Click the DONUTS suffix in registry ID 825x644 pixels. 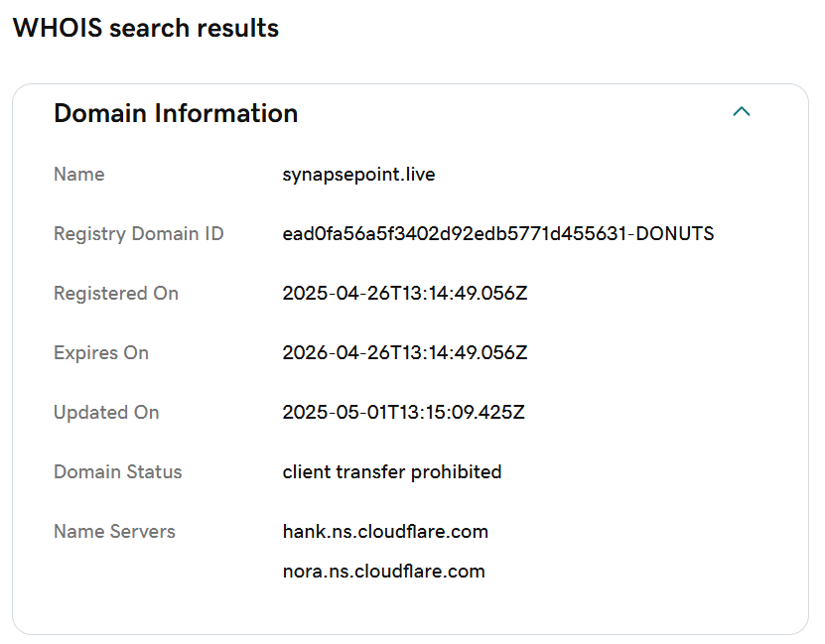tap(675, 233)
